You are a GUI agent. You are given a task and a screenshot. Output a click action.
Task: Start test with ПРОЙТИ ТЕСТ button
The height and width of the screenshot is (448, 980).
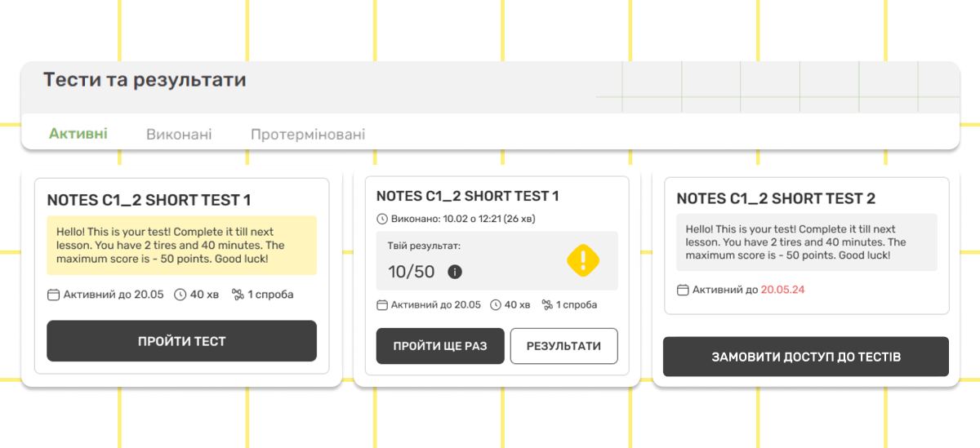point(181,341)
